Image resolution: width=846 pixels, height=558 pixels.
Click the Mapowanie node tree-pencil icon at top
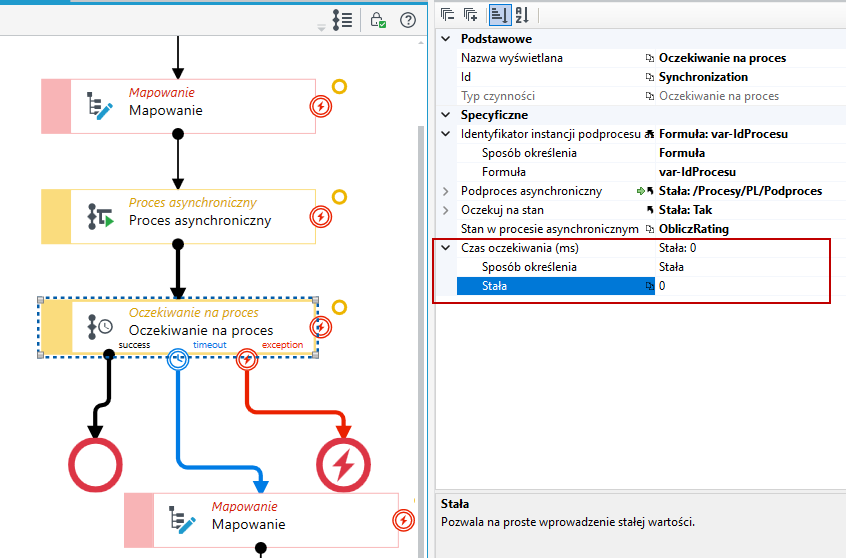click(x=100, y=106)
